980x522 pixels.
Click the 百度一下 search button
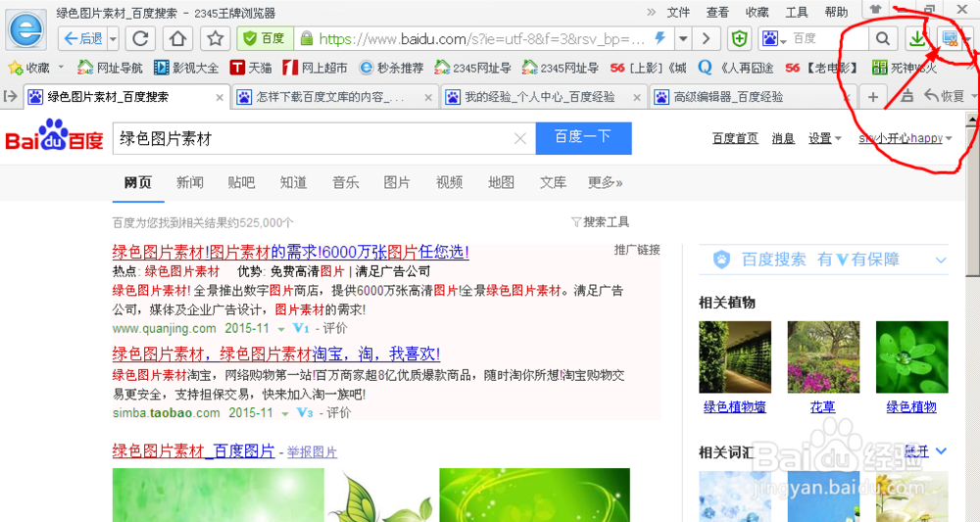pos(583,138)
